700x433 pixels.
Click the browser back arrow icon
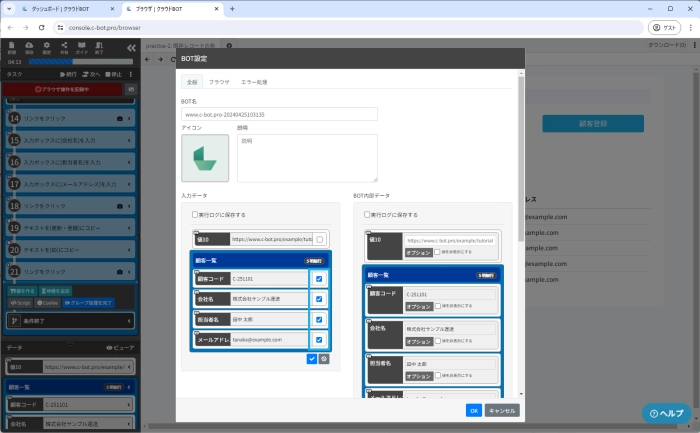[10, 27]
